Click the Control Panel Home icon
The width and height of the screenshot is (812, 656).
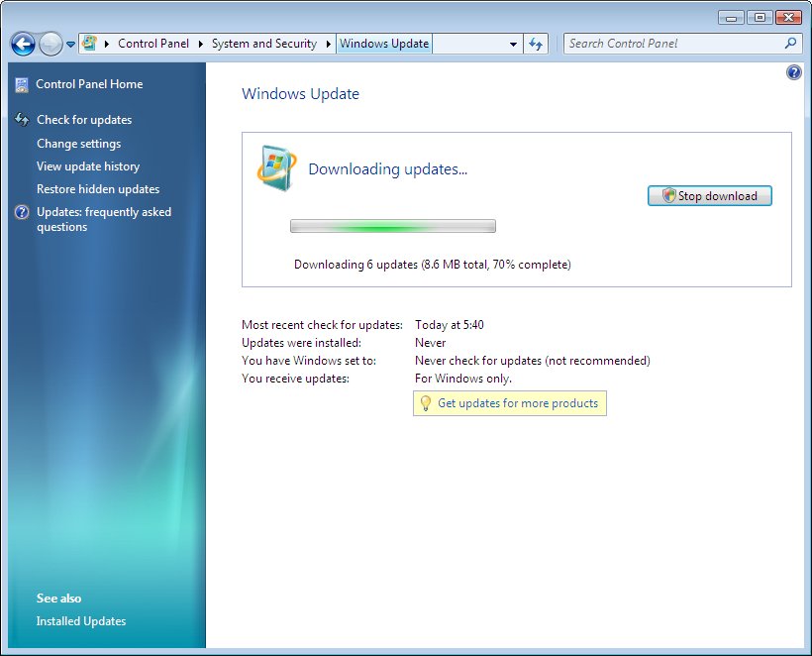(22, 84)
